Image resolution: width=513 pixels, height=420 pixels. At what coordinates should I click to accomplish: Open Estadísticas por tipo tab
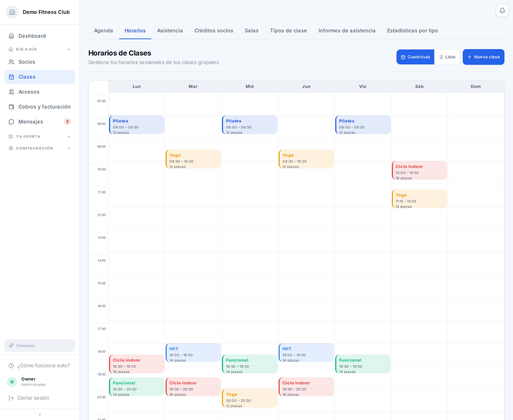tap(412, 31)
